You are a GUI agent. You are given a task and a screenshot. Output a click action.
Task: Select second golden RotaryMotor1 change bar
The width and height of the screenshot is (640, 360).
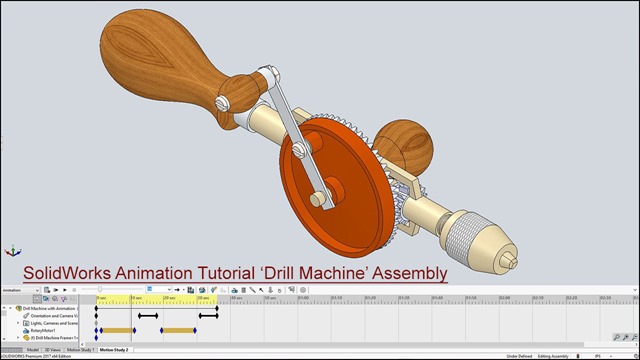[178, 331]
